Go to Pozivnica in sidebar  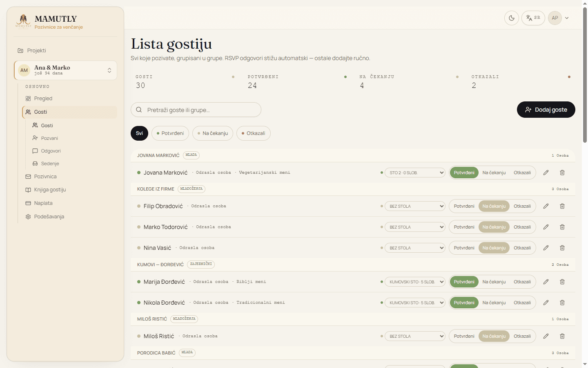[69, 177]
